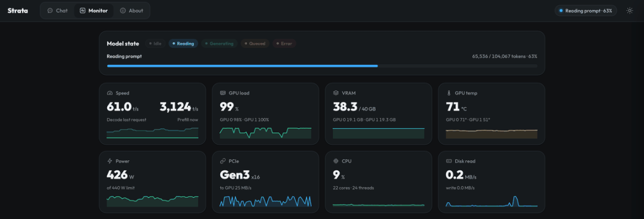This screenshot has width=644, height=219.
Task: Click the 71 °C temperature value
Action: pyautogui.click(x=456, y=107)
